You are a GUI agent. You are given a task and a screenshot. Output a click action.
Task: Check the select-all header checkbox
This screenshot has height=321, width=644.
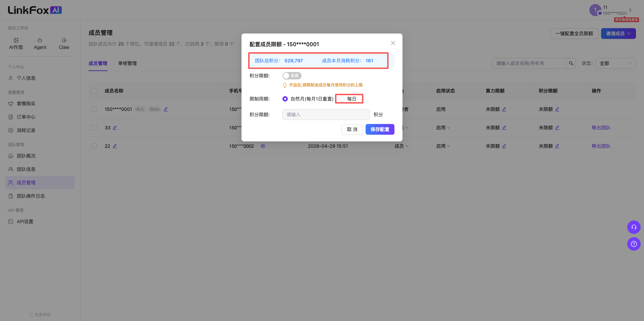94,91
